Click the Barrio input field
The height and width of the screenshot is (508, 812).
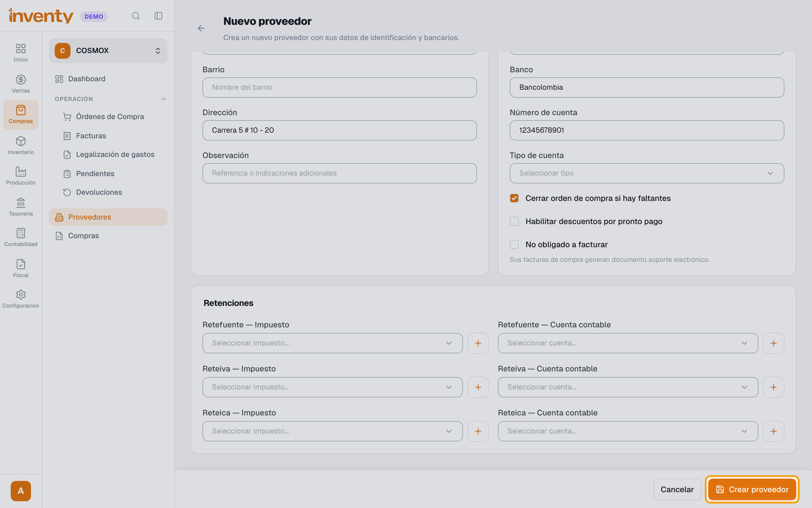pos(339,88)
